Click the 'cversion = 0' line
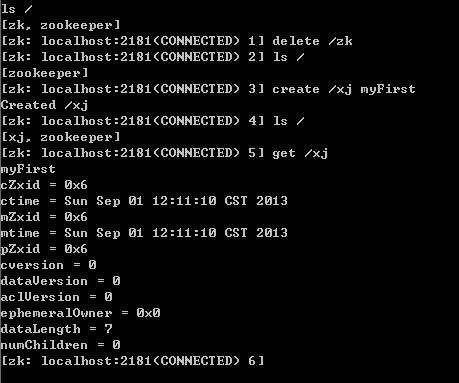 pyautogui.click(x=49, y=265)
